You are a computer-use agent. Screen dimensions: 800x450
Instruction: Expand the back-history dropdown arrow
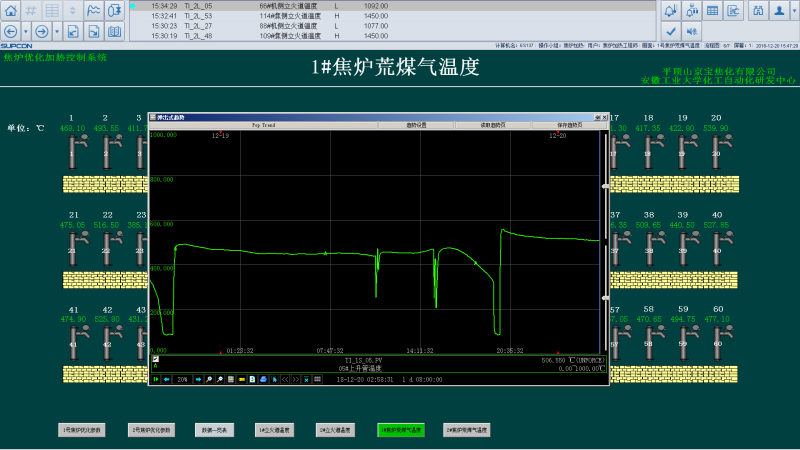tap(25, 31)
